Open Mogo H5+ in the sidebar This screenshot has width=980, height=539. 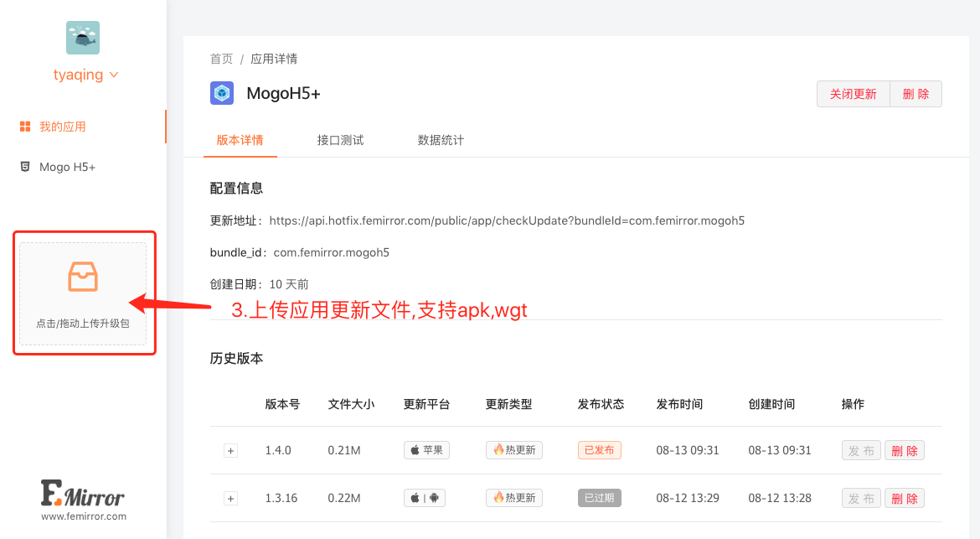point(67,167)
